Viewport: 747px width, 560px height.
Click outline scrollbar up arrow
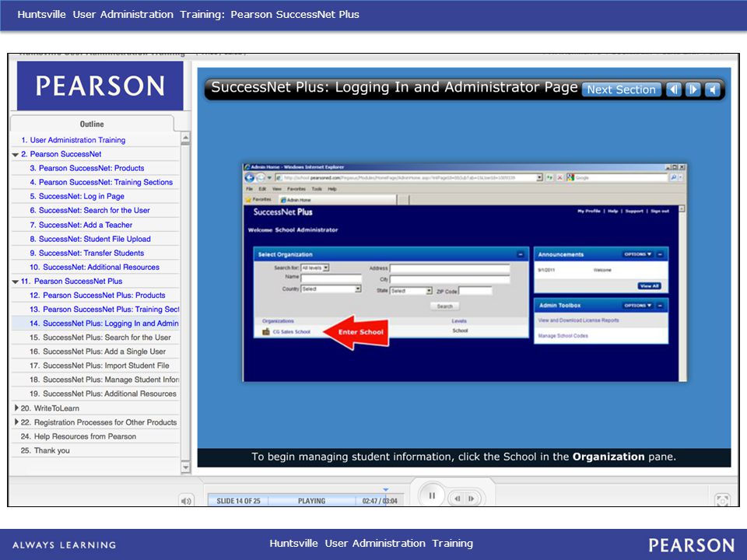[x=185, y=138]
